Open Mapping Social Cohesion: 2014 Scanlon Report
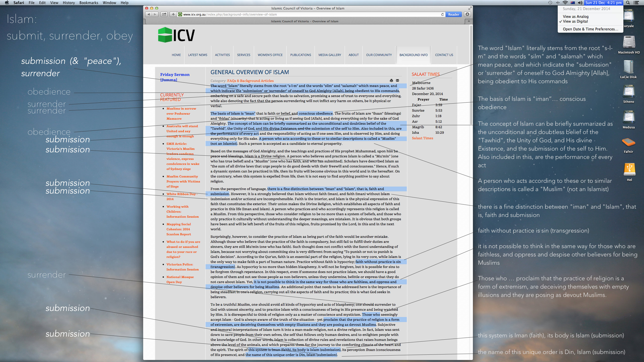 (179, 229)
